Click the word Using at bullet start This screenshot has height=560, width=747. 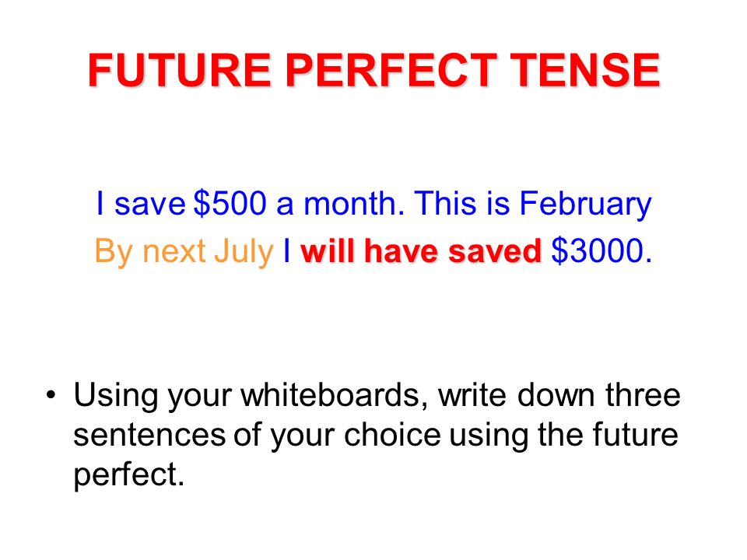(116, 397)
